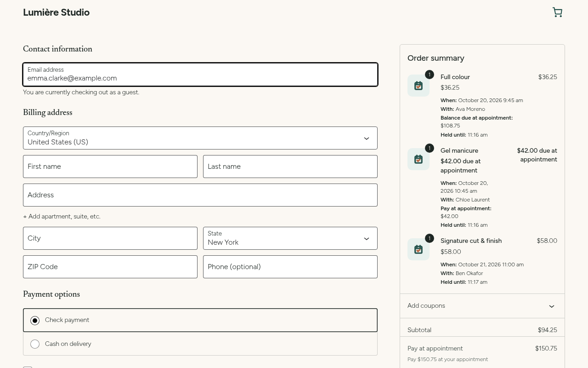Screen dimensions: 588x368
Task: Click the Lumière Studio site title link
Action: click(x=57, y=12)
